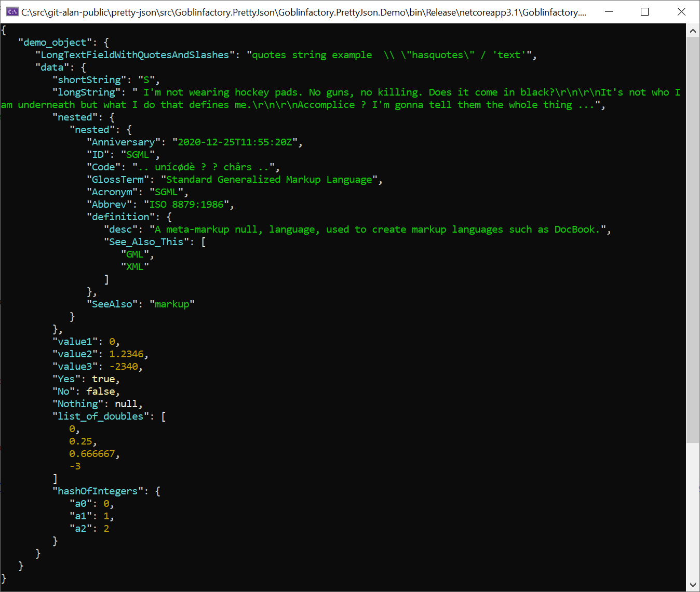Click the 0.25 list value
Screen dimensions: 700x592
[x=80, y=441]
